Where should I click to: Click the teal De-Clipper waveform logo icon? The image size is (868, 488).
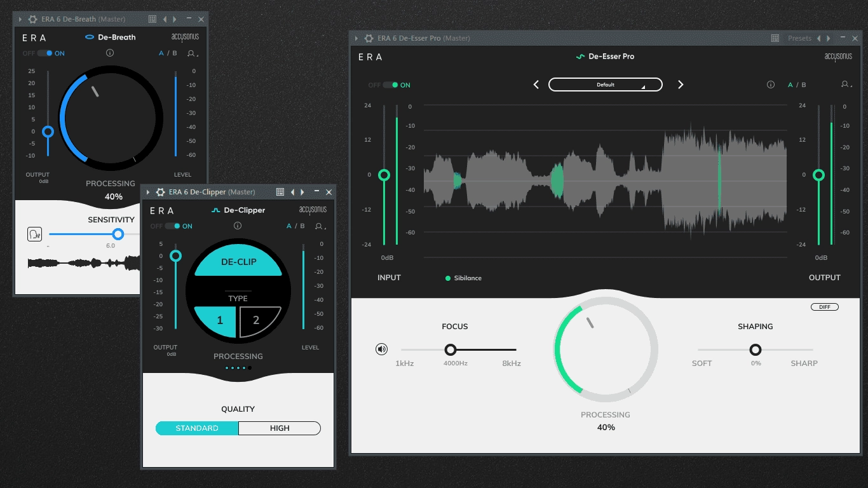coord(215,210)
